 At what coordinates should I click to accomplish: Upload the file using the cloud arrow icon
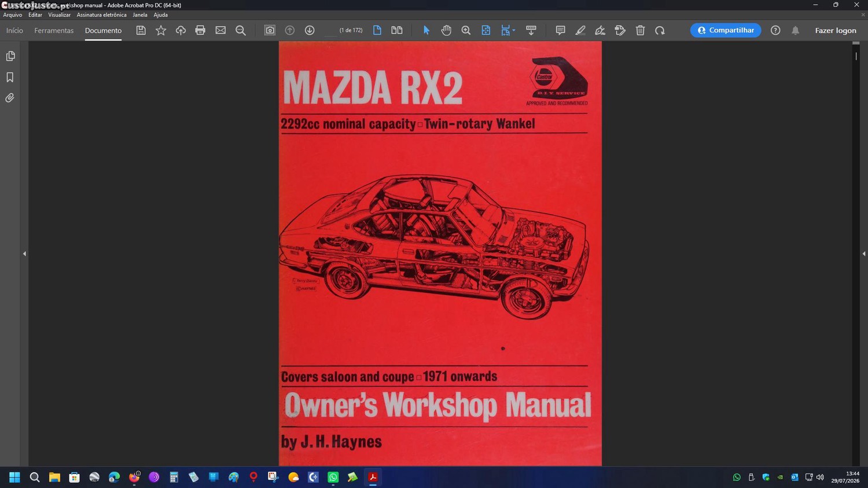coord(181,30)
